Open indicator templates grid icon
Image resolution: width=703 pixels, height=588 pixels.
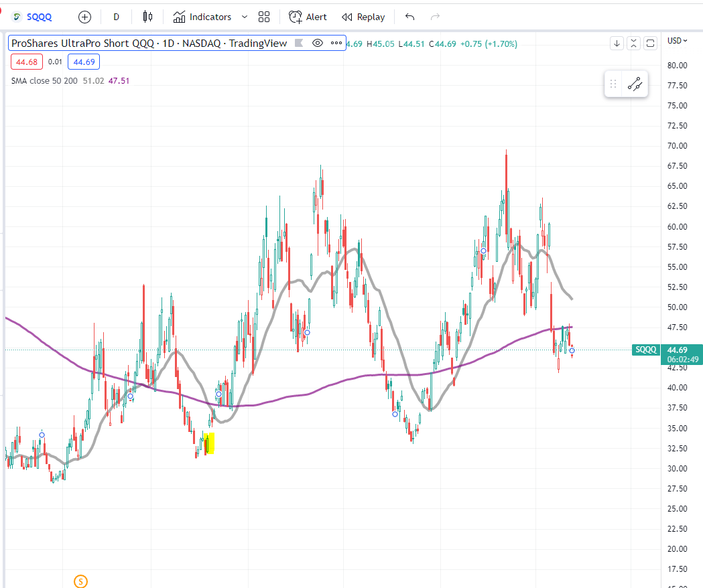point(264,17)
